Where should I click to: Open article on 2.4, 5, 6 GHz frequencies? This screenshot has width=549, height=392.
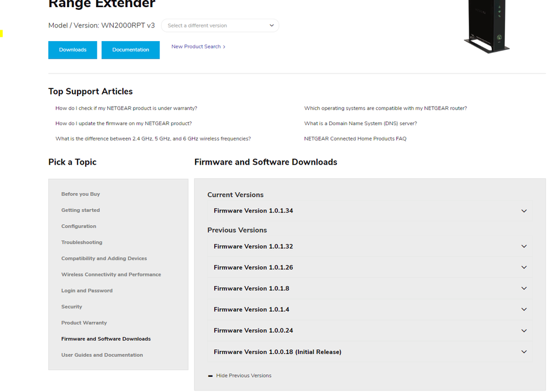pyautogui.click(x=153, y=138)
